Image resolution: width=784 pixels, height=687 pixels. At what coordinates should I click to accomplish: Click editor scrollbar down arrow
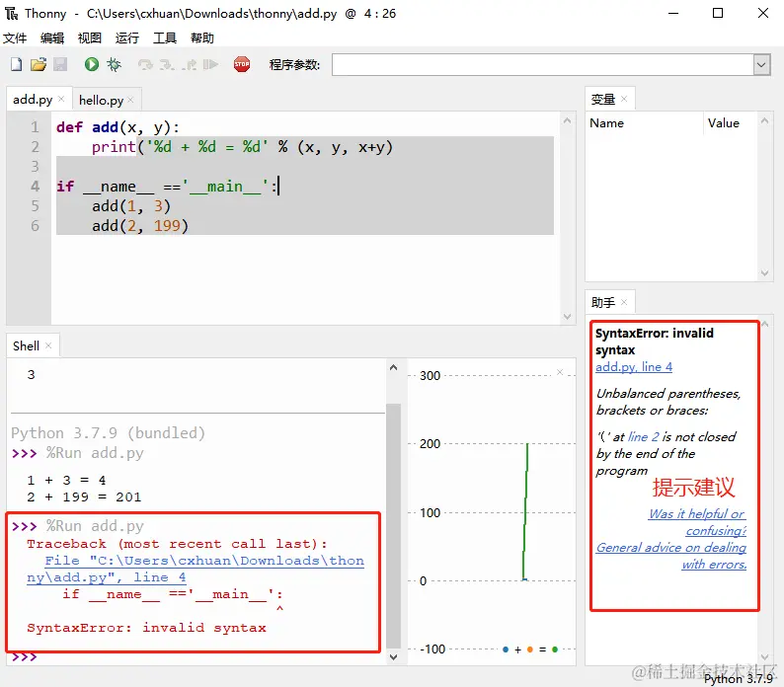567,316
